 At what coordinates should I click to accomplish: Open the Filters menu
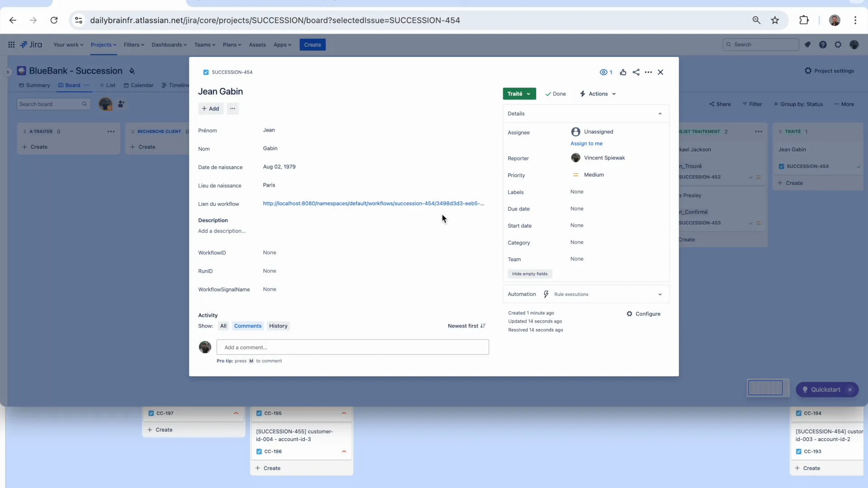coord(134,45)
